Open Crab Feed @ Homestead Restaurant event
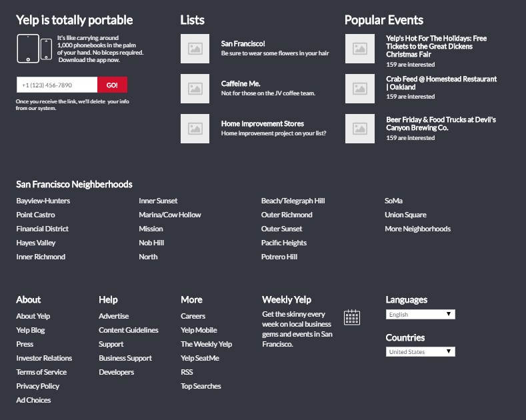526x420 pixels. pos(441,83)
